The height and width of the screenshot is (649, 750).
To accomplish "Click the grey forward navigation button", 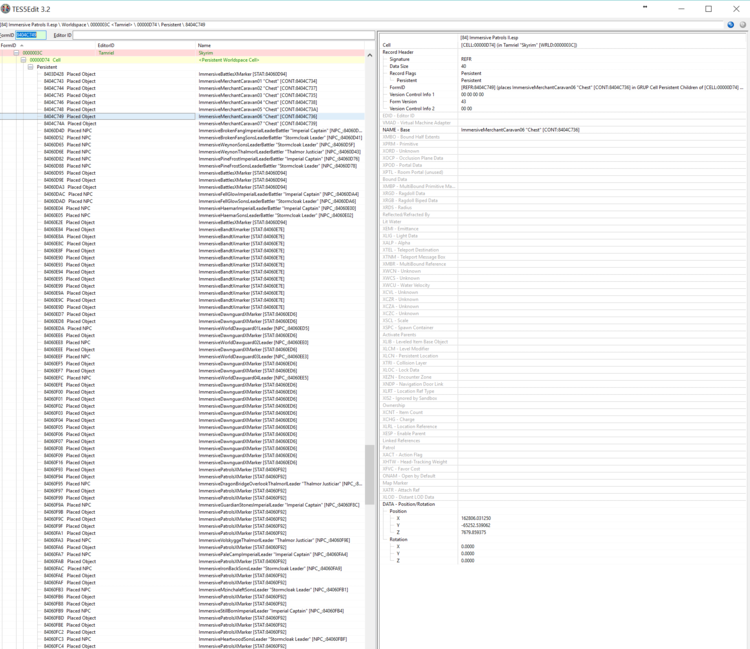I will click(742, 25).
